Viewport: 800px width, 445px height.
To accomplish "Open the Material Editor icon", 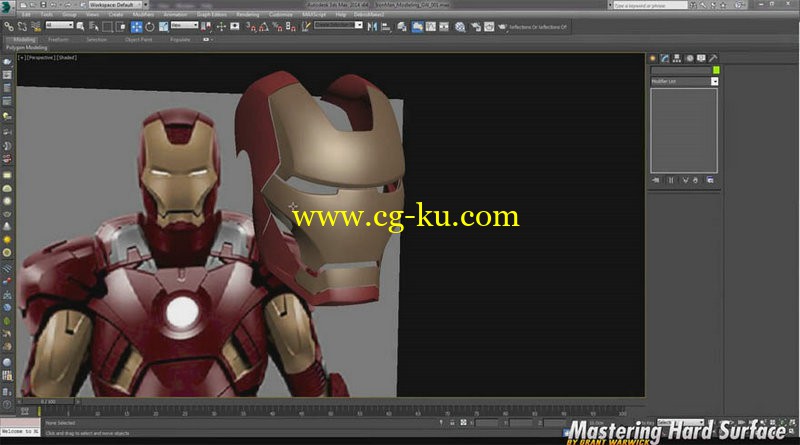I will coord(460,27).
